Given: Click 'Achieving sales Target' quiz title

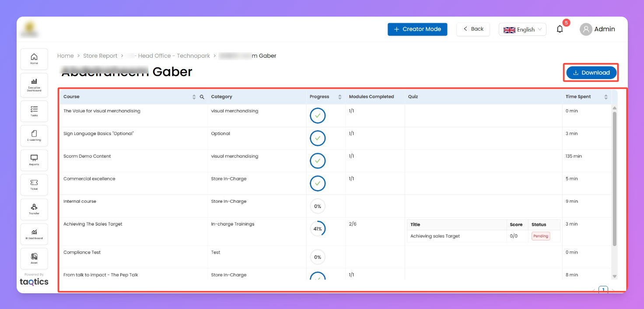Looking at the screenshot, I should (x=435, y=236).
